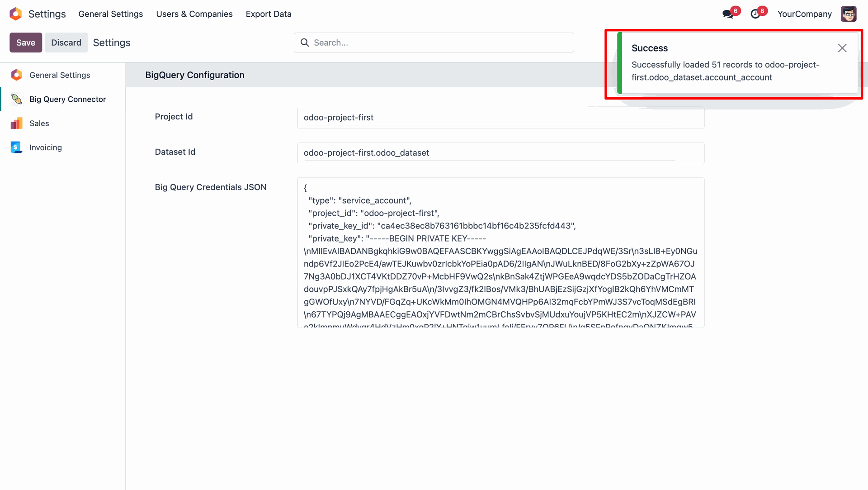
Task: Click the Sales bar chart icon
Action: coord(17,124)
